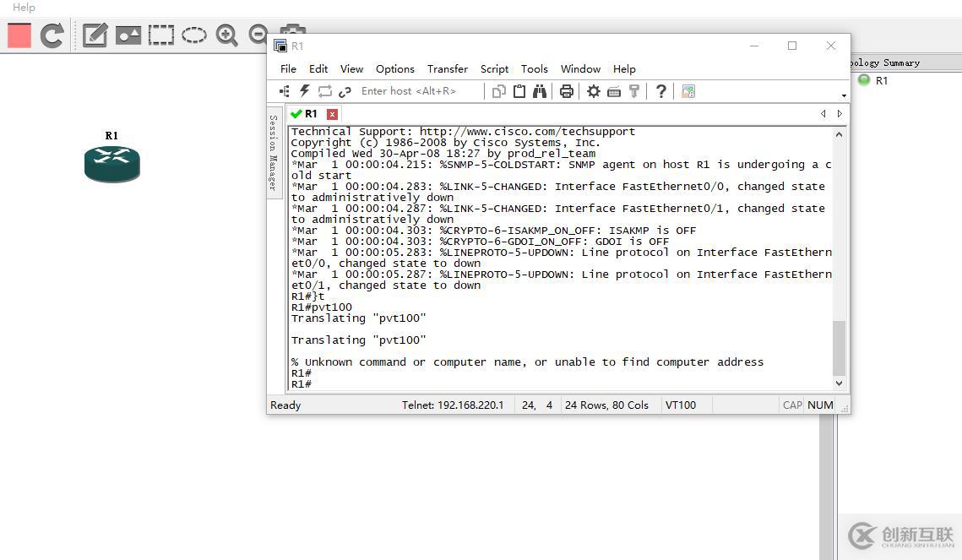Click the SecureFX icon in toolbar
962x560 pixels.
click(688, 91)
